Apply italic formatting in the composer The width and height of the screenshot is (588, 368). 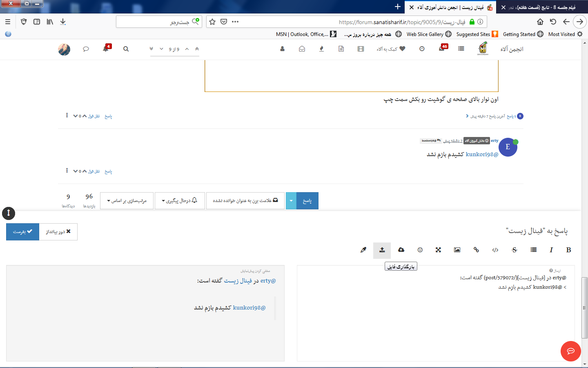point(551,250)
